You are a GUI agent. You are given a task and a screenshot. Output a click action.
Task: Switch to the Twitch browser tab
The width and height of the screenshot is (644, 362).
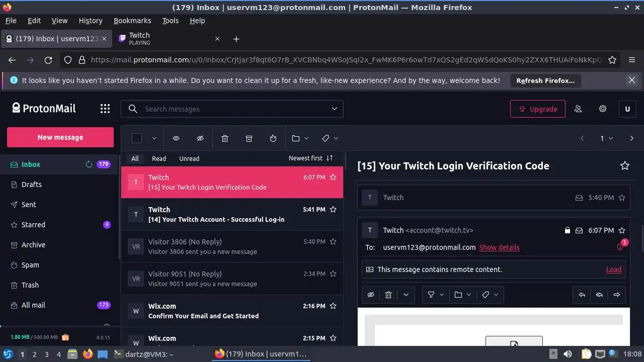tap(169, 39)
